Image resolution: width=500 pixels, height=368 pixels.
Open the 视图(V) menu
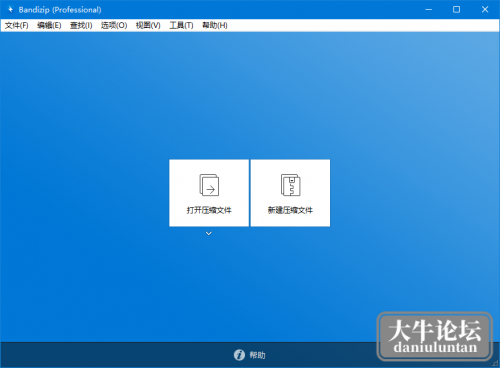[x=148, y=25]
